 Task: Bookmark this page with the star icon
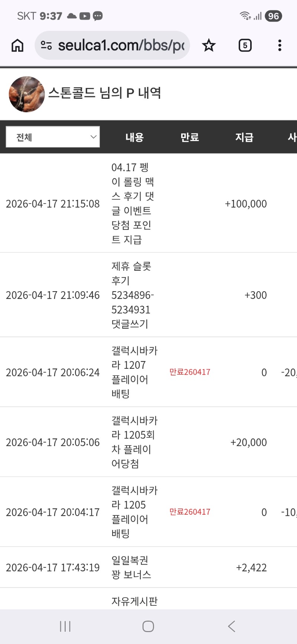click(209, 46)
